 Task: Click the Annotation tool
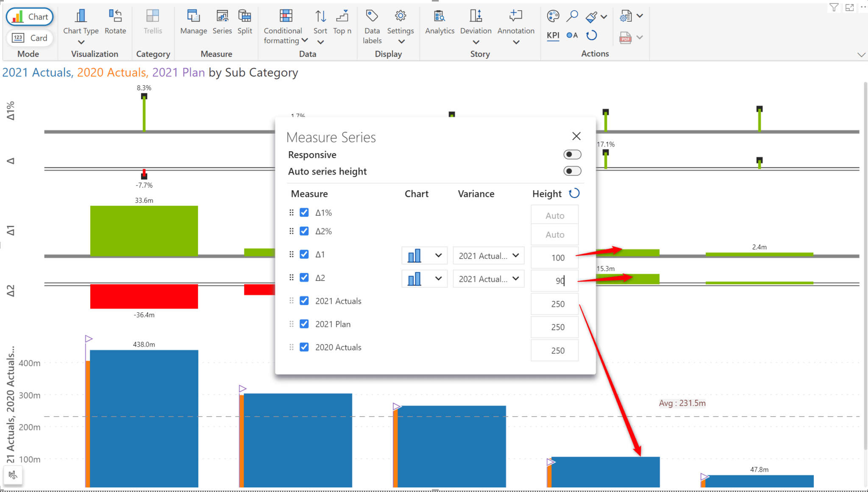pos(515,23)
